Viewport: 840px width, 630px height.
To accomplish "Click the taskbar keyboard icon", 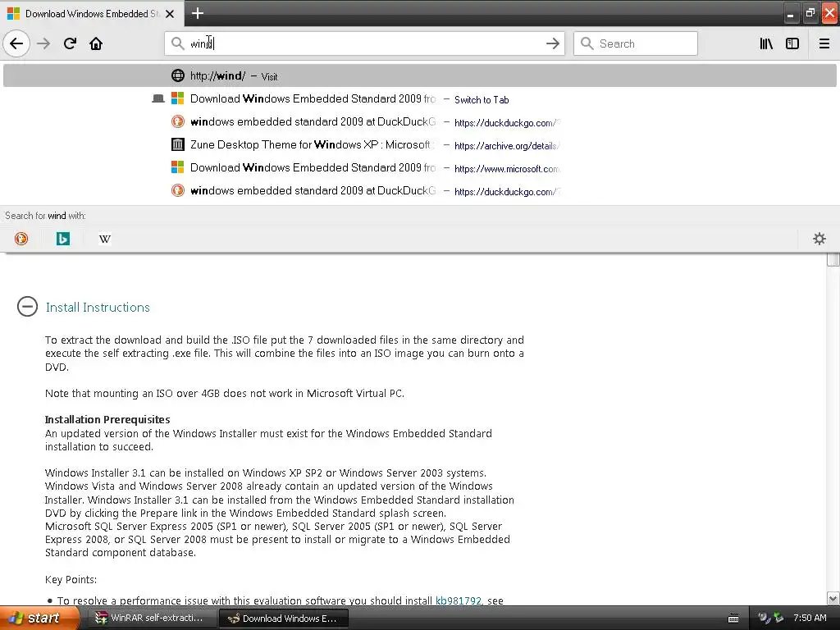I will tap(733, 619).
